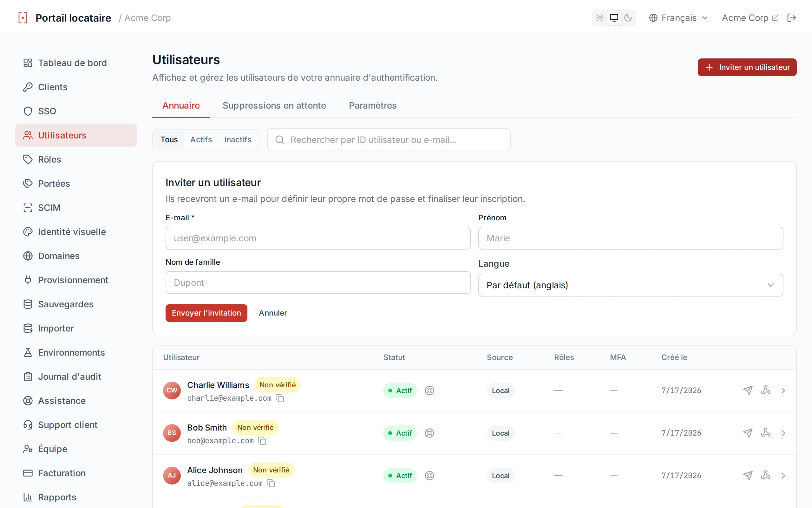Focus the user search field
Image resolution: width=812 pixels, height=508 pixels.
[389, 140]
